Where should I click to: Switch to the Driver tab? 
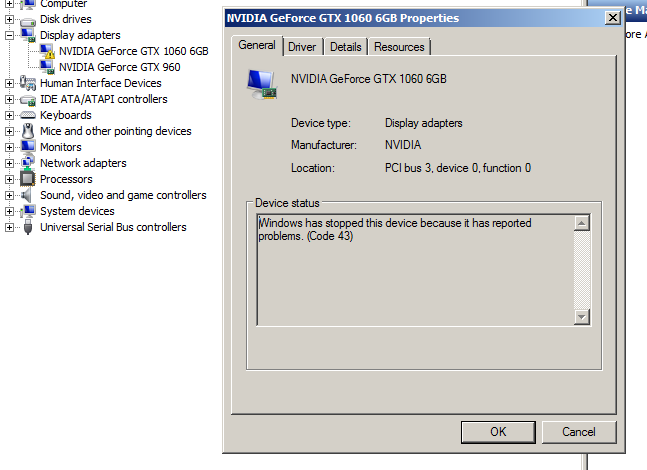302,47
